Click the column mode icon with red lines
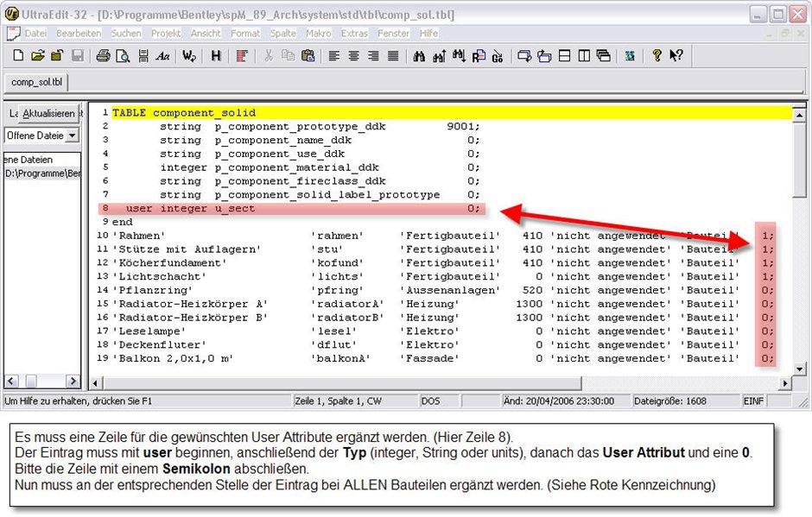Image resolution: width=812 pixels, height=517 pixels. click(x=242, y=55)
